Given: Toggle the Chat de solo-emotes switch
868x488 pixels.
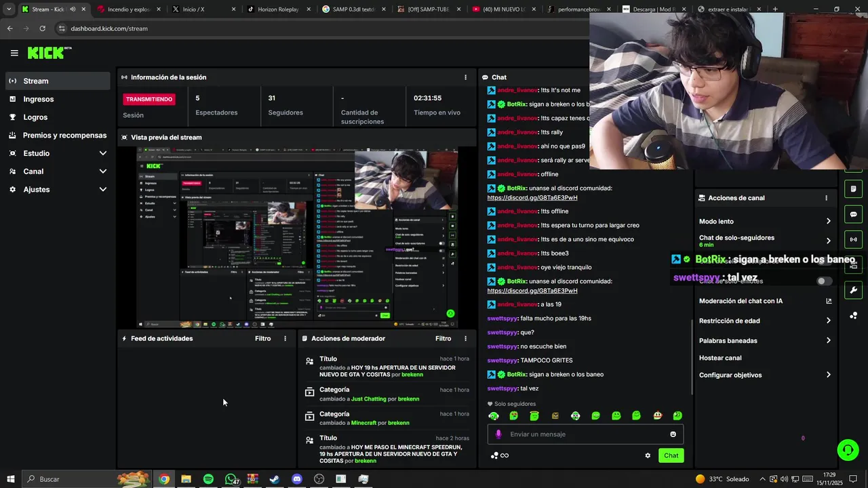Looking at the screenshot, I should point(824,281).
